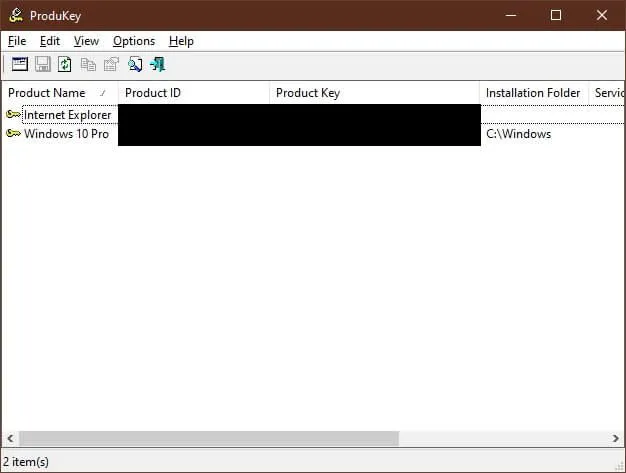Sort by Installation Folder column header
The width and height of the screenshot is (626, 473).
pos(534,93)
